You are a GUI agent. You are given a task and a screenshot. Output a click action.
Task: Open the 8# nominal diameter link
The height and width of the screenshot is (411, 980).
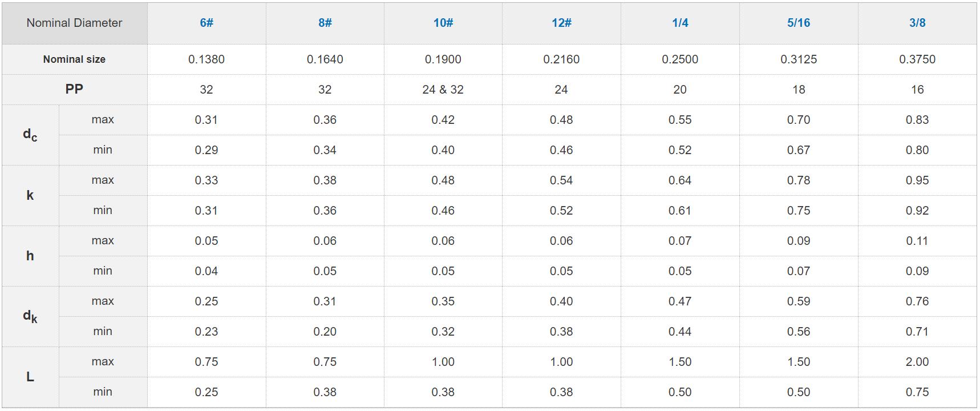(325, 23)
